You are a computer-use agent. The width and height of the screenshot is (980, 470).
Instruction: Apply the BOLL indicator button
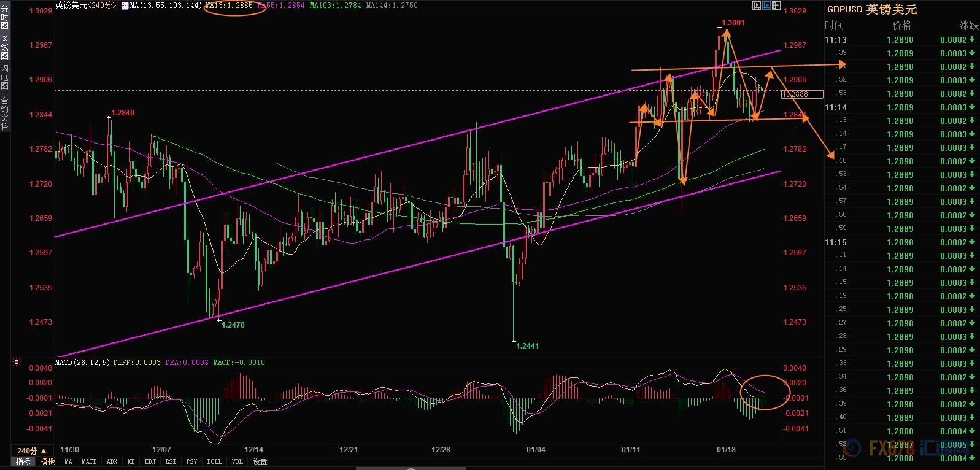pyautogui.click(x=214, y=461)
